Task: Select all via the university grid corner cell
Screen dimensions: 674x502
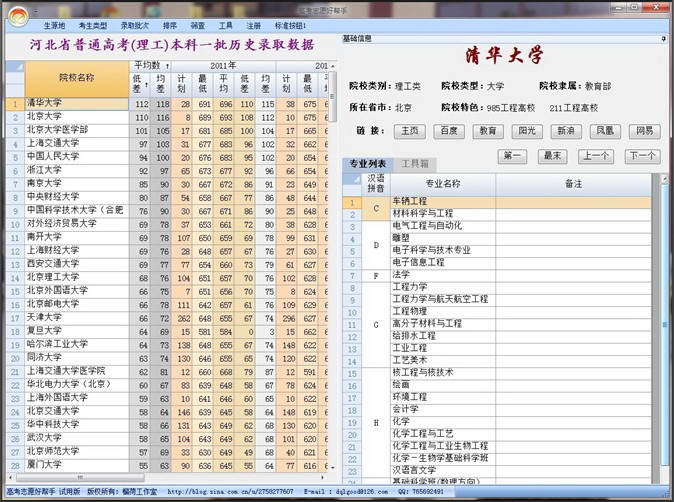Action: coord(15,66)
